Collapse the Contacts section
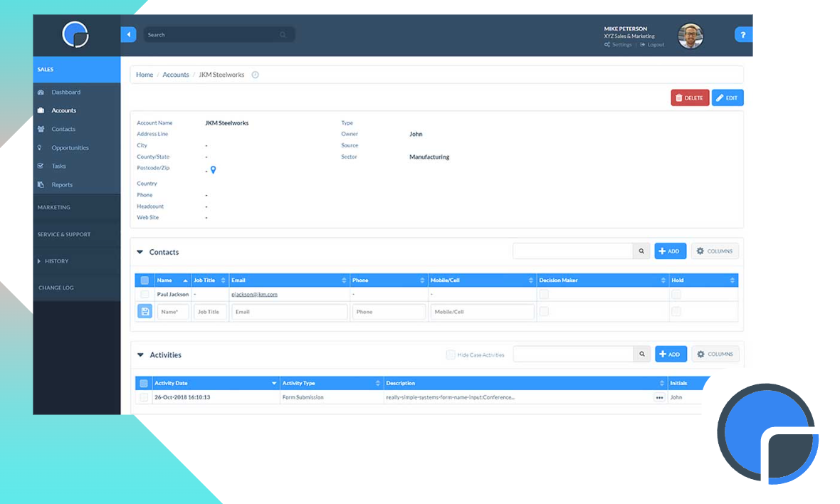840x504 pixels. click(140, 252)
